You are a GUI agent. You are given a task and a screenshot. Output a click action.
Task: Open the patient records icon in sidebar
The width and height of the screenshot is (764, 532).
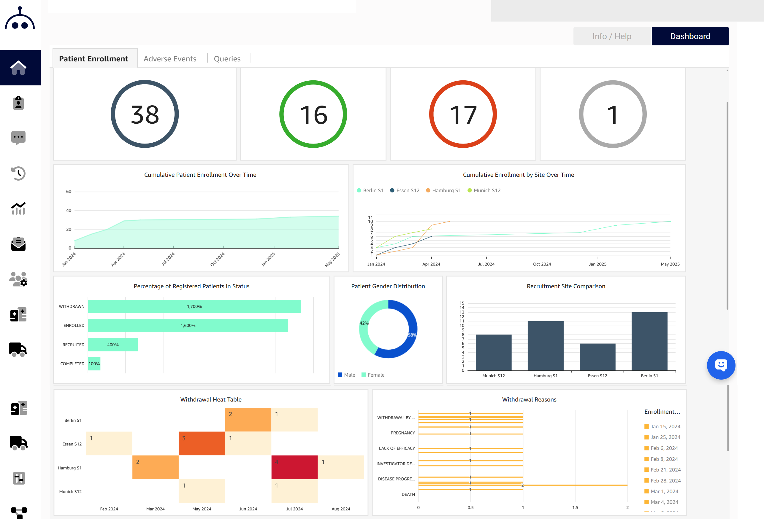(18, 103)
